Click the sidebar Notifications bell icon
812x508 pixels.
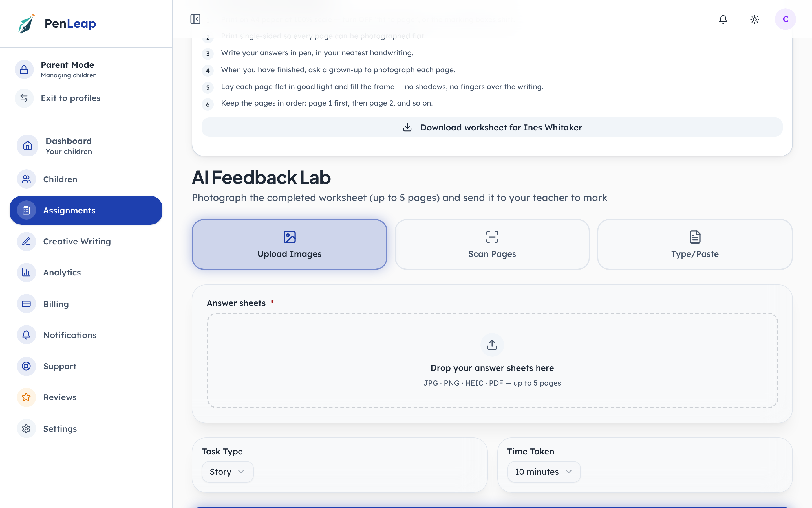pos(26,335)
